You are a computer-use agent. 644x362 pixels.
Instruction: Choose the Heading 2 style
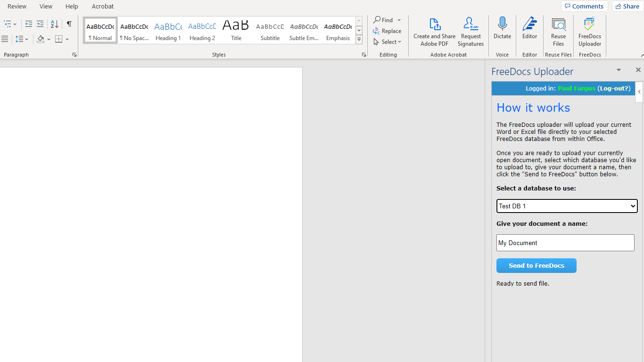click(x=202, y=30)
